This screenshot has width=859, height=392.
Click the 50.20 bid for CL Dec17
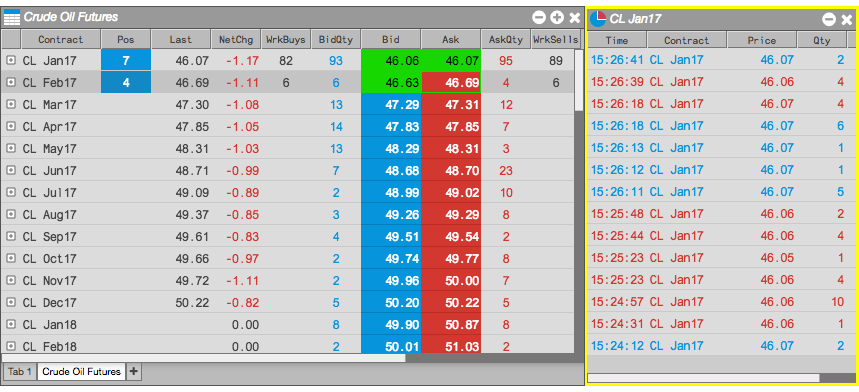pos(391,302)
